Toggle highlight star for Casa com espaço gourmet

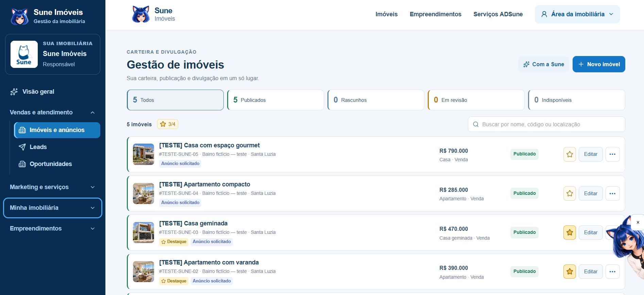pyautogui.click(x=570, y=154)
